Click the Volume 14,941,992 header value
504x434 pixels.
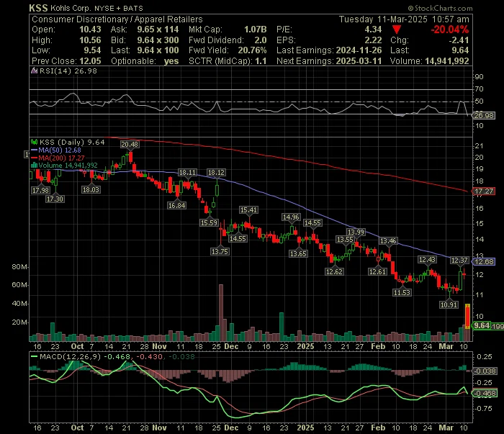click(447, 61)
